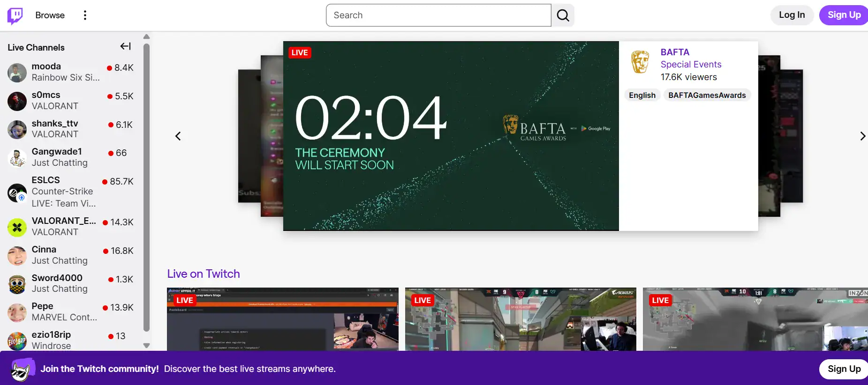
Task: Open the three-dot more options menu
Action: 85,15
